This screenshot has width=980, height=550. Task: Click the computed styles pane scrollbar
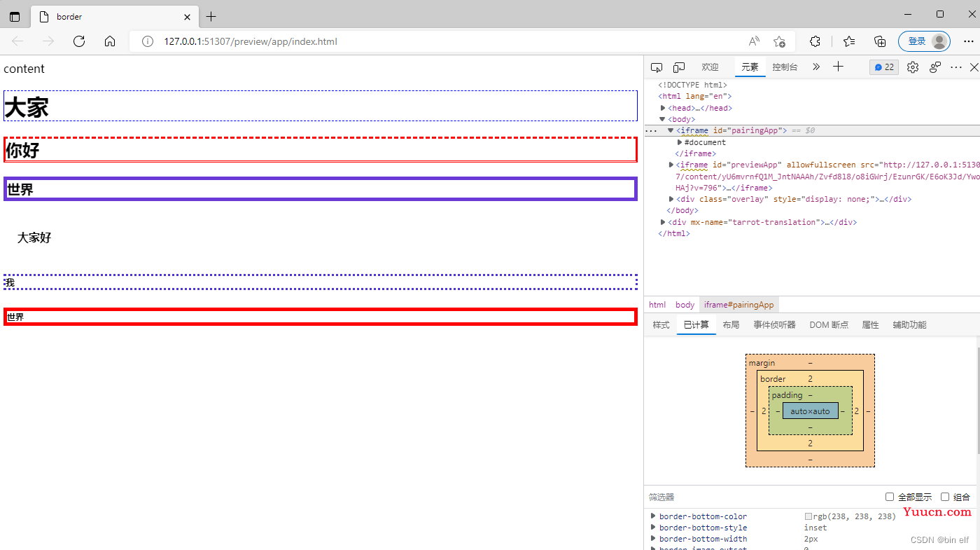pyautogui.click(x=977, y=399)
